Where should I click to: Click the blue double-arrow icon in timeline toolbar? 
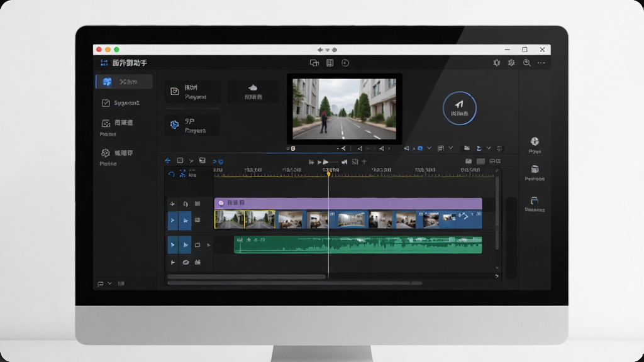click(167, 161)
